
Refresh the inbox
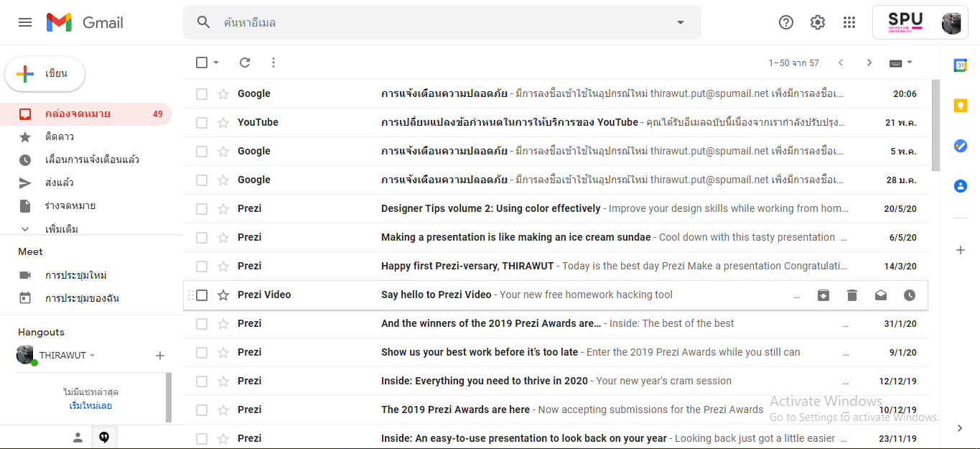245,63
